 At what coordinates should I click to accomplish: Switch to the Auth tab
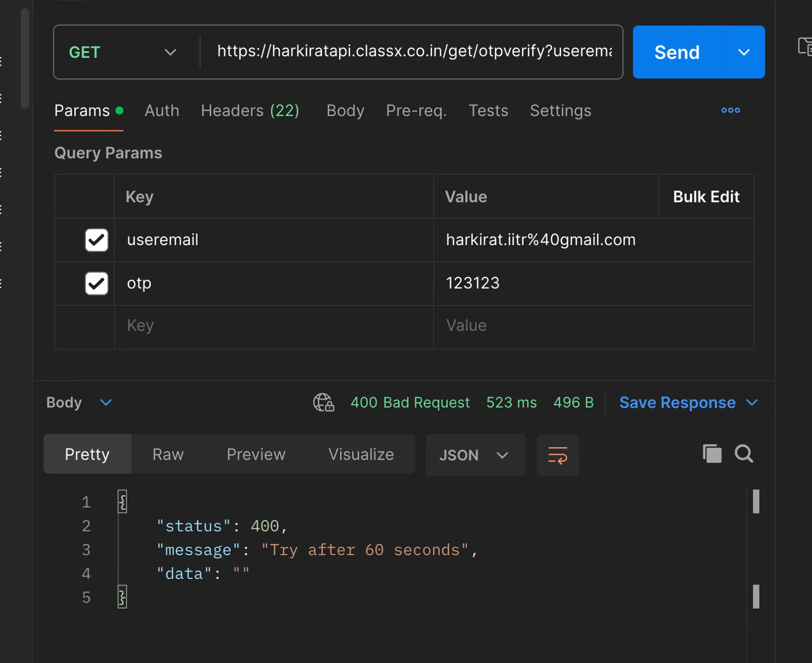(162, 110)
